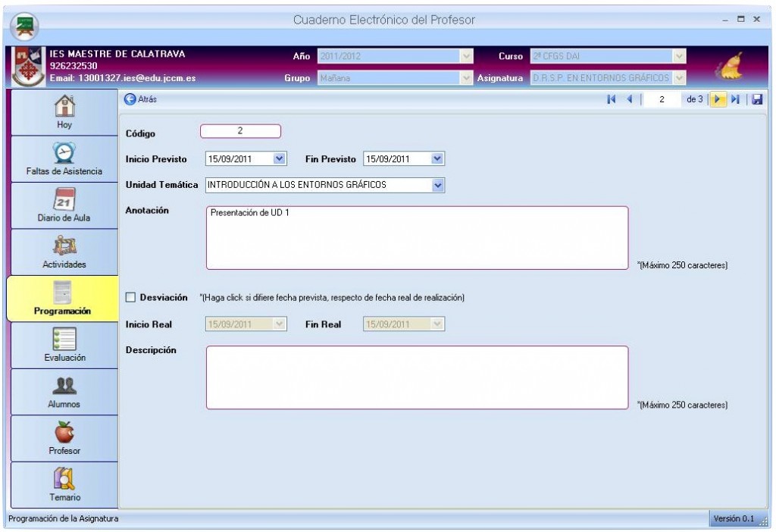The image size is (776, 532).
Task: Click the Programación de la Asignatura status text
Action: pos(64,518)
